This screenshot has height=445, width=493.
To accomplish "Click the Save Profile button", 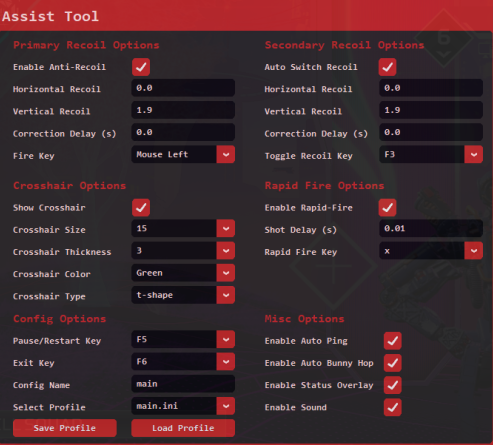I will click(x=65, y=428).
